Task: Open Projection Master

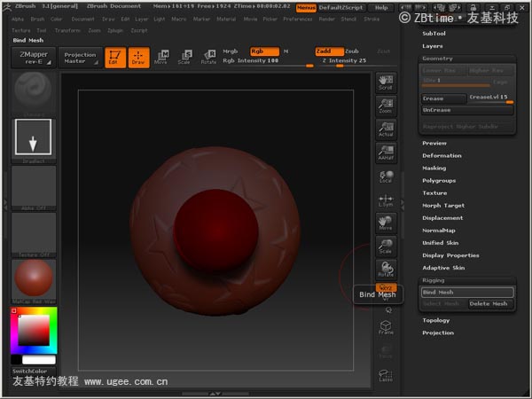Action: [80, 58]
